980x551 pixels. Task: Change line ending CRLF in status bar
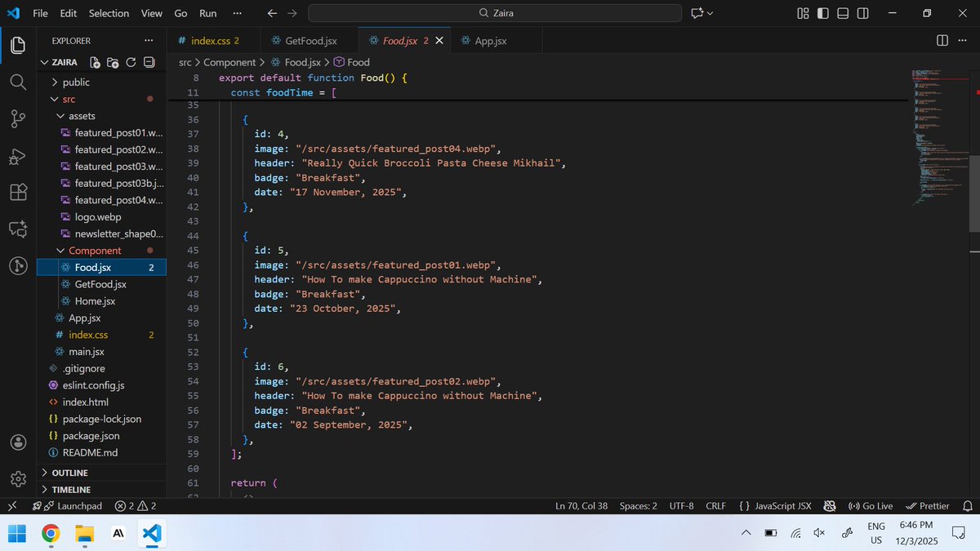point(715,505)
